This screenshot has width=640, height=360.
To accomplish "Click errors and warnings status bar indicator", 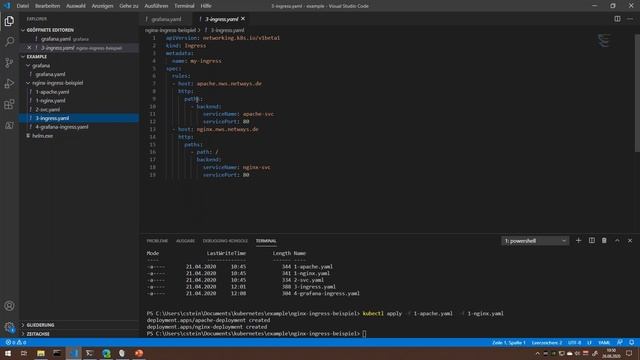I will (x=16, y=342).
